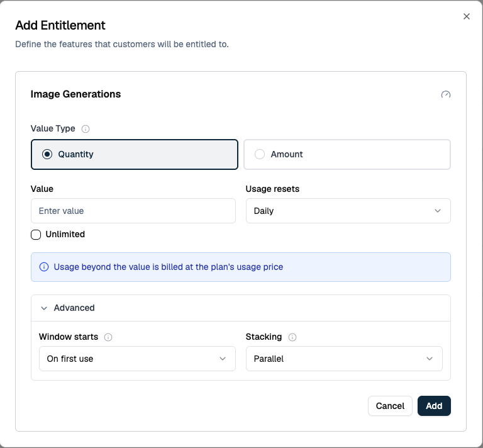Collapse the Advanced section
Screen dimensions: 483x448
coord(241,308)
